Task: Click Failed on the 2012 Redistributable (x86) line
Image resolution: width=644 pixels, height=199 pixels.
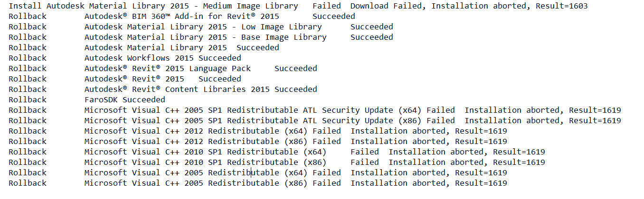Action: (326, 142)
